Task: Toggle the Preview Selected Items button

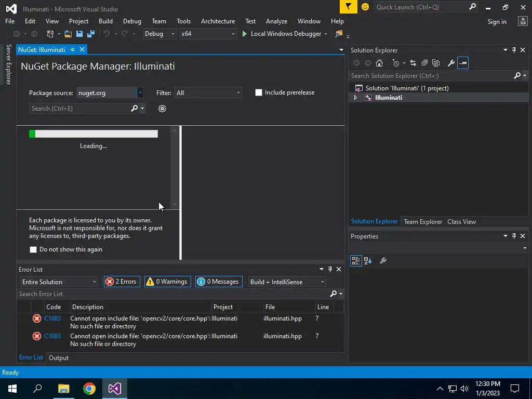Action: tap(463, 63)
